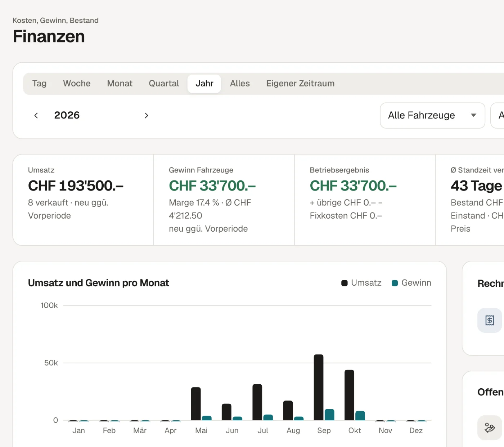Click the Jan axis label
This screenshot has width=504, height=447.
pyautogui.click(x=78, y=430)
